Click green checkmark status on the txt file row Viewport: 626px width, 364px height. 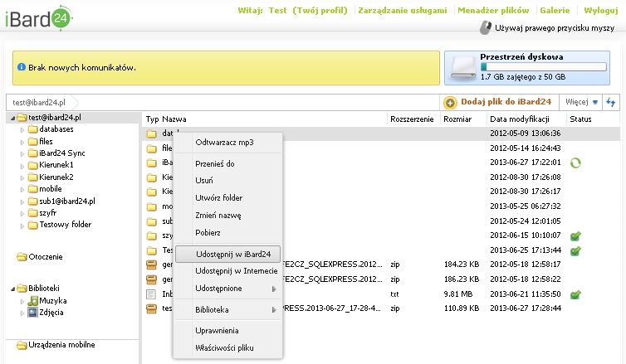(x=575, y=294)
